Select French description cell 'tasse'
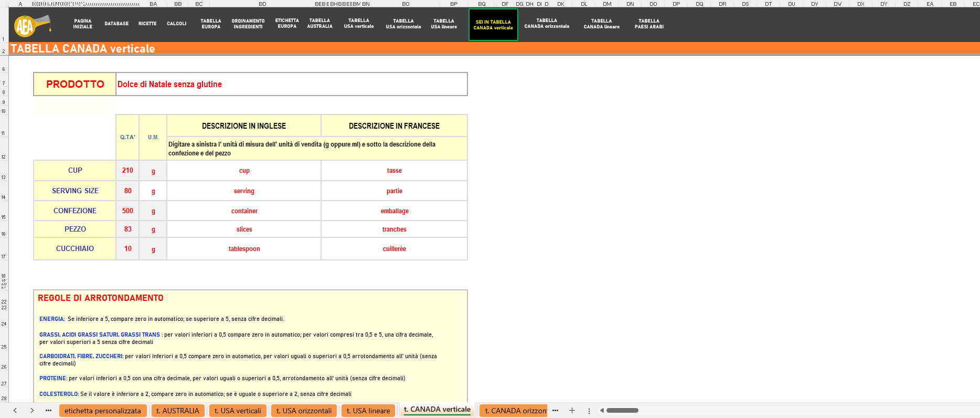Viewport: 980px width, 418px height. 394,171
